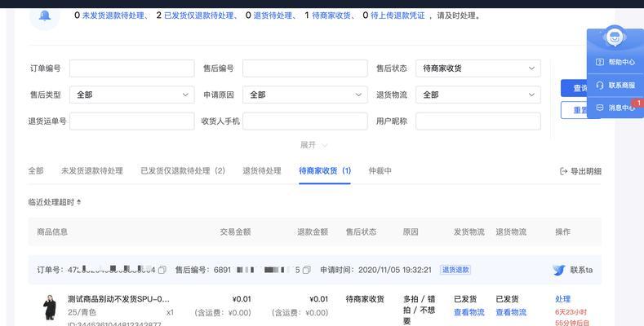Open 联系商服 customer service

(x=615, y=85)
